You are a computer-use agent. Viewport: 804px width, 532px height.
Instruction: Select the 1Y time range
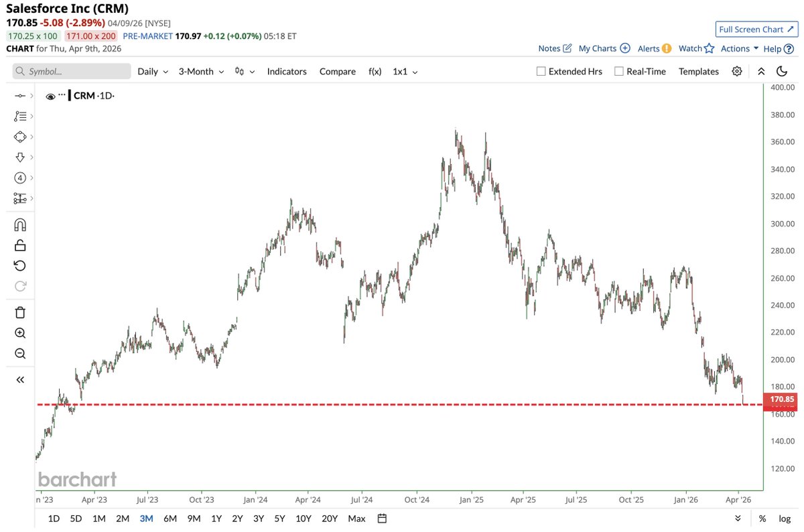[216, 518]
